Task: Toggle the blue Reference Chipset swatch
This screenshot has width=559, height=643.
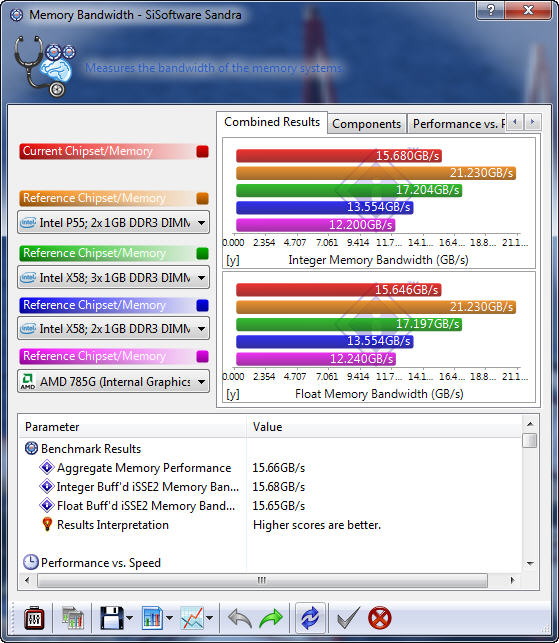Action: click(x=203, y=306)
